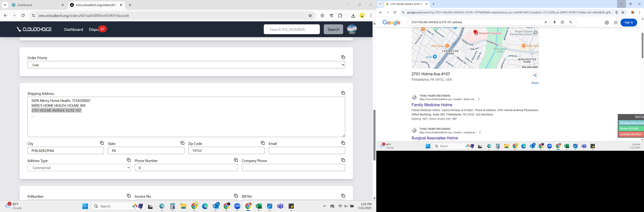This screenshot has width=644, height=212.
Task: Click into the Zip Code field
Action: pyautogui.click(x=226, y=151)
